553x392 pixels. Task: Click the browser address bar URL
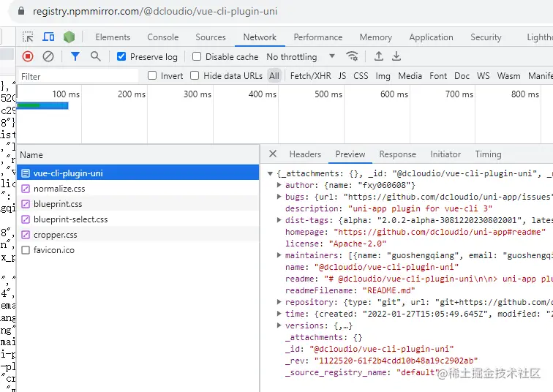click(x=155, y=11)
